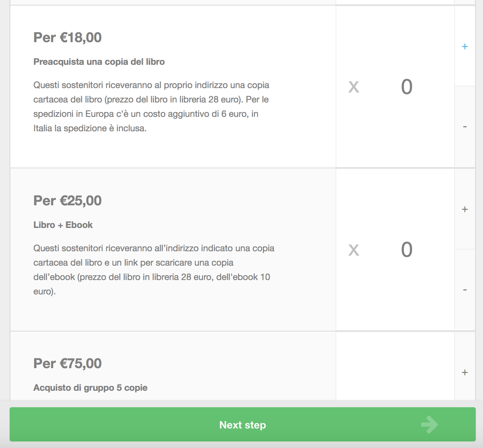Click the x multiplier in €18,00 row
The image size is (483, 448).
354,87
